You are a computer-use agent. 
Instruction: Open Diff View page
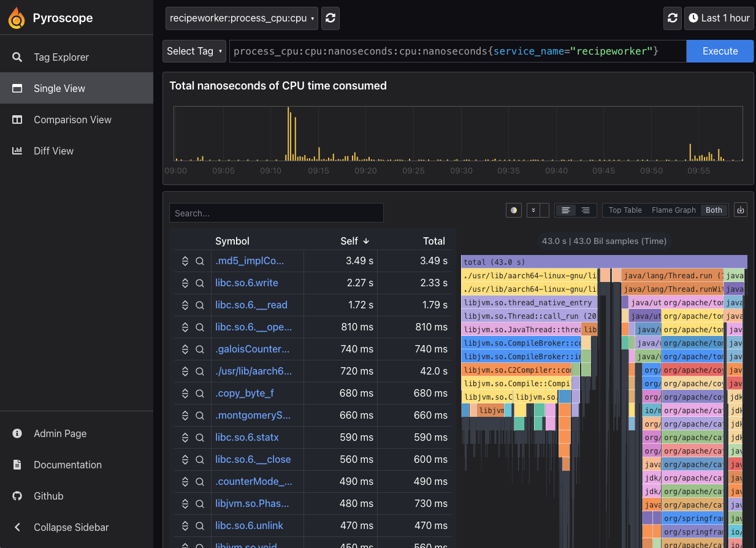coord(77,151)
